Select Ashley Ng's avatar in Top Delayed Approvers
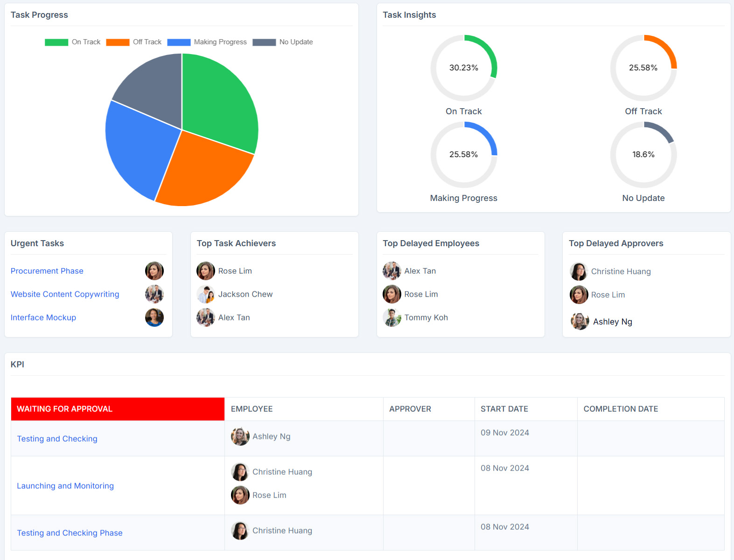The height and width of the screenshot is (560, 734). pyautogui.click(x=580, y=322)
